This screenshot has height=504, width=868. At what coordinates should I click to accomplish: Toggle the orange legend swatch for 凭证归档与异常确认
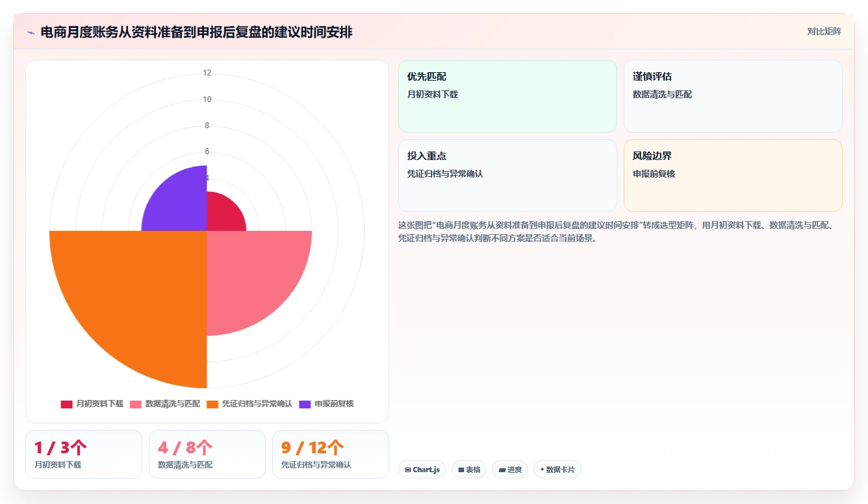[x=212, y=404]
